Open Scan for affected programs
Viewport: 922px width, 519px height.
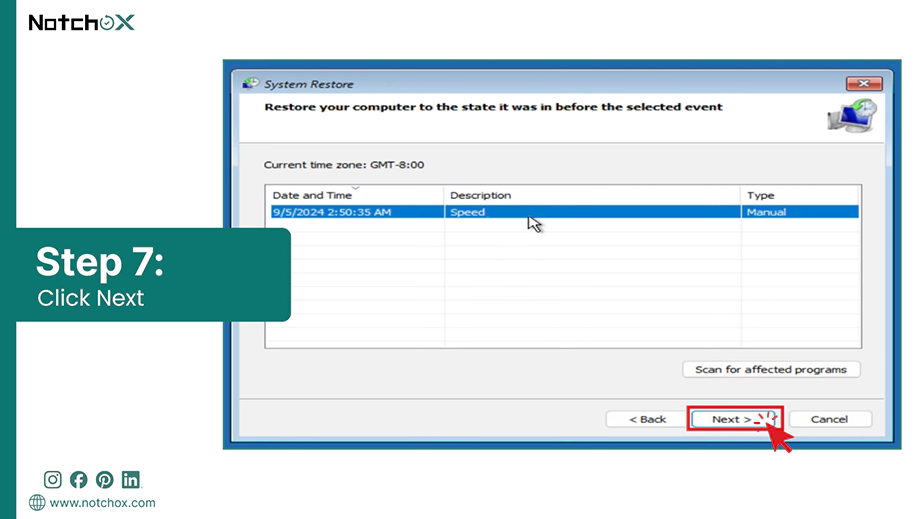771,370
